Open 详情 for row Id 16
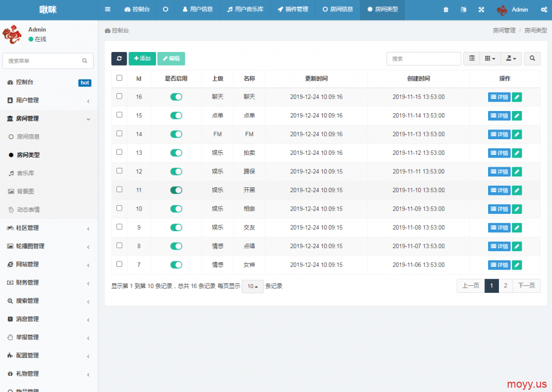This screenshot has width=552, height=392. [499, 97]
